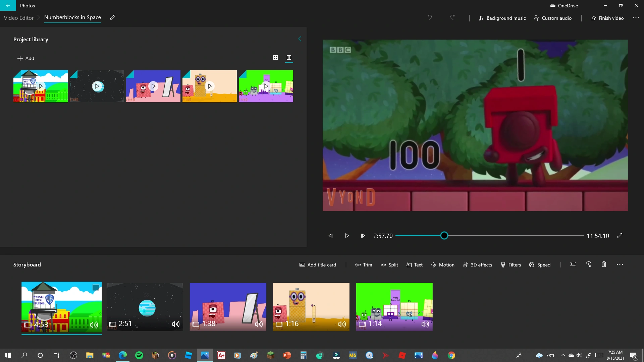The image size is (644, 362).
Task: Rotate the selected storyboard clip
Action: point(589,264)
